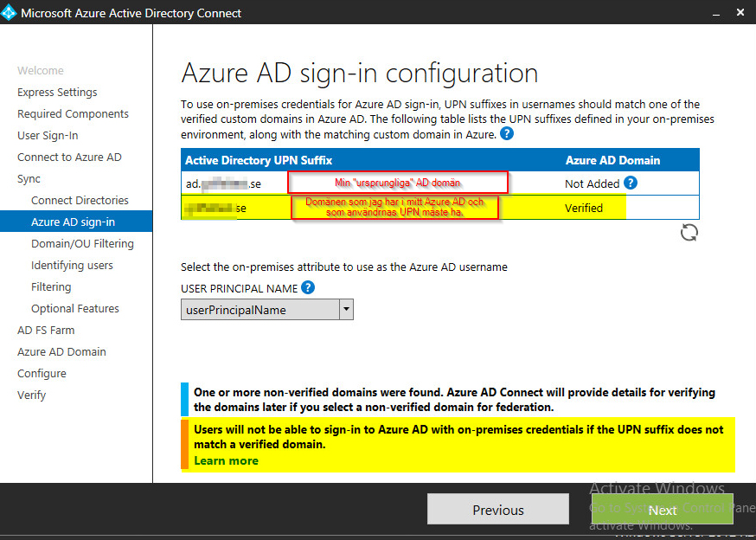The height and width of the screenshot is (540, 756).
Task: Go to Express Settings step
Action: [x=57, y=93]
